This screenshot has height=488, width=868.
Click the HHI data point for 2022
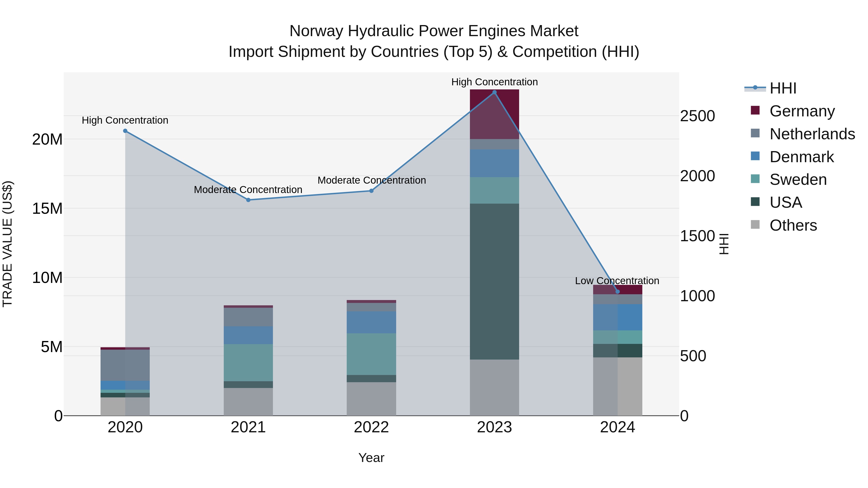[x=371, y=191]
